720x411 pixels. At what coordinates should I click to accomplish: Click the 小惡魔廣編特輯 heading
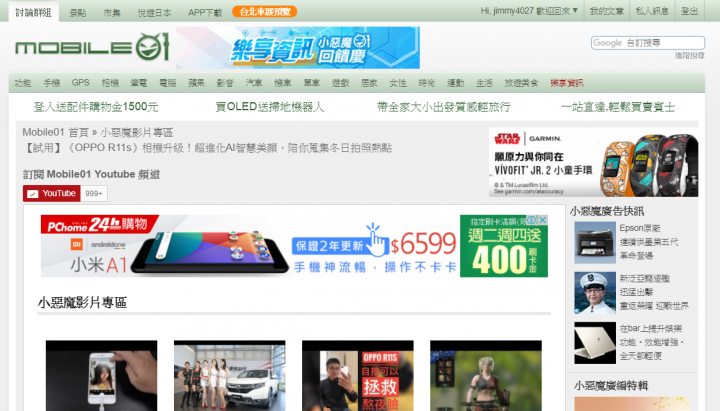point(611,386)
